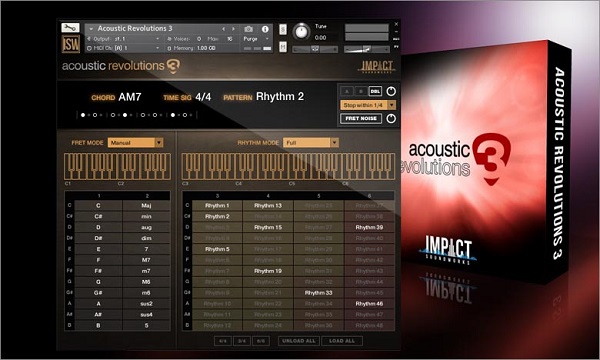Go to next instrument with right arrow
This screenshot has height=360, width=600.
click(233, 29)
